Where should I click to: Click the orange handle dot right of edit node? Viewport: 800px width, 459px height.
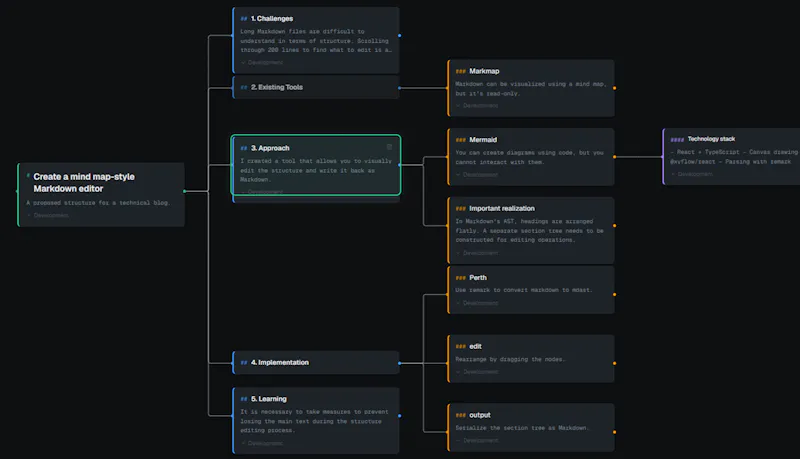tap(614, 363)
